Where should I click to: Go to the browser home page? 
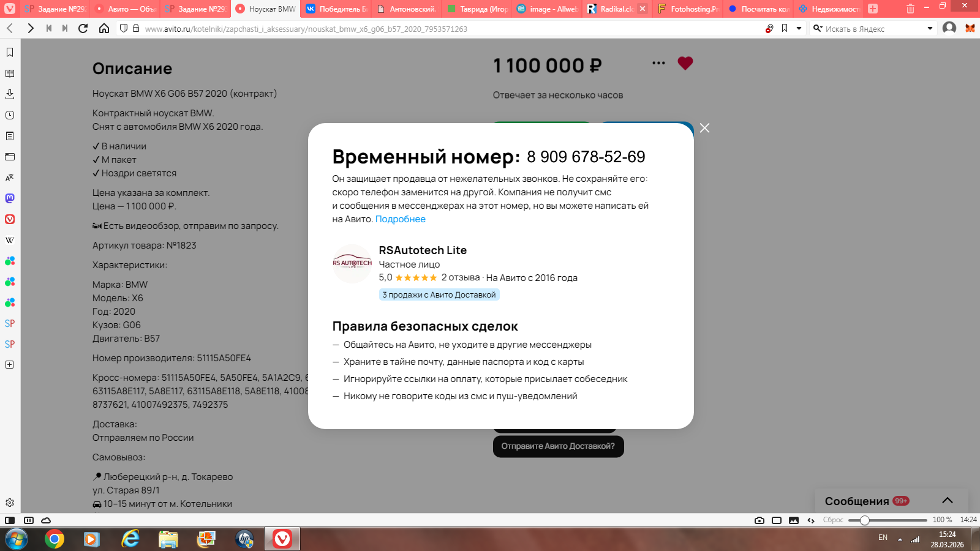pyautogui.click(x=104, y=28)
